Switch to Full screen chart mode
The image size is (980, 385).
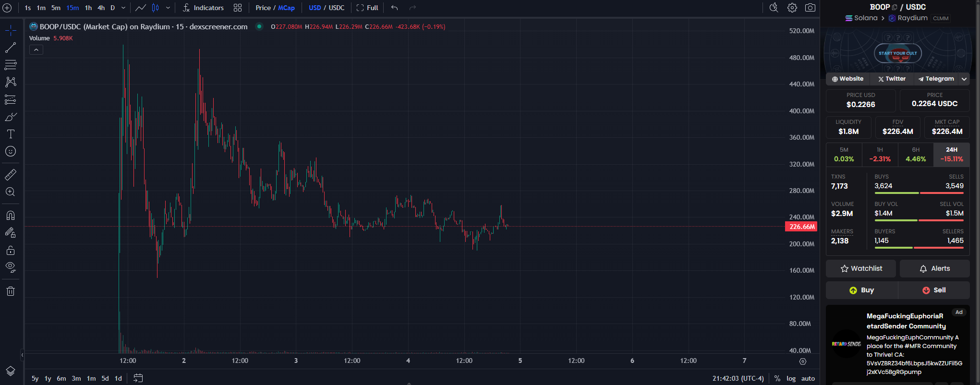[x=367, y=8]
